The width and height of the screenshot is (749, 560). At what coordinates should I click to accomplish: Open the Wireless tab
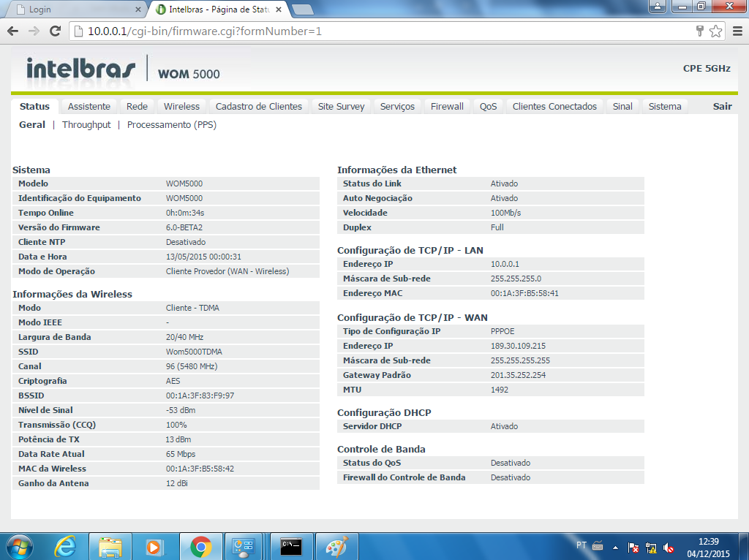[181, 107]
